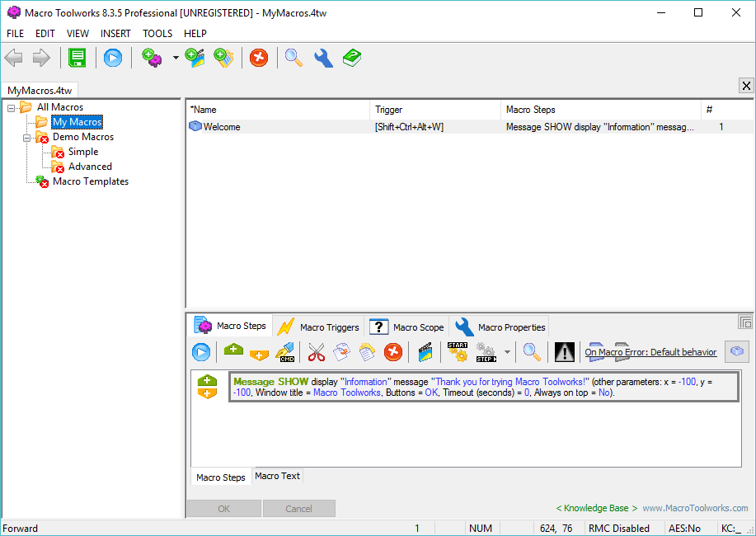Cut selected step with scissors icon
Screen dimensions: 756x536
[x=317, y=352]
